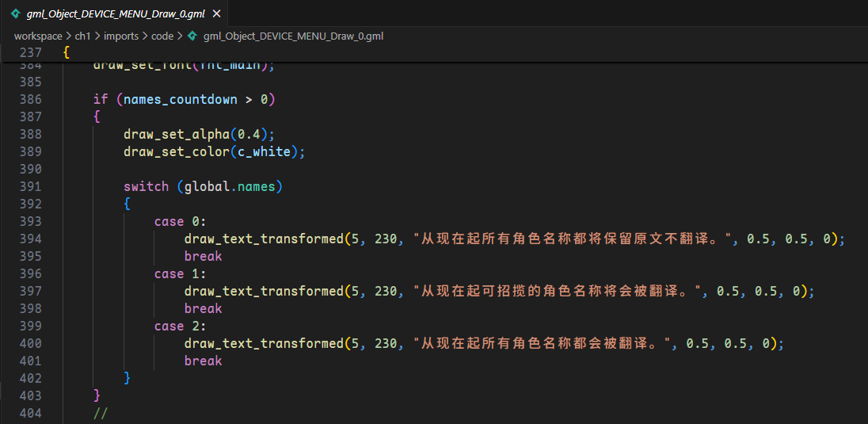Click line number 391 in gutter
This screenshot has width=868, height=424.
[30, 187]
